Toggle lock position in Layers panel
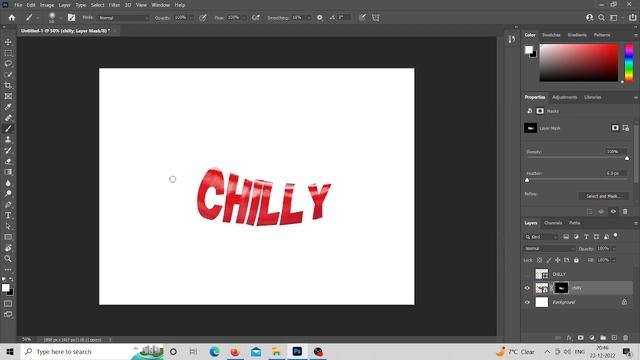This screenshot has height=360, width=640. point(558,260)
